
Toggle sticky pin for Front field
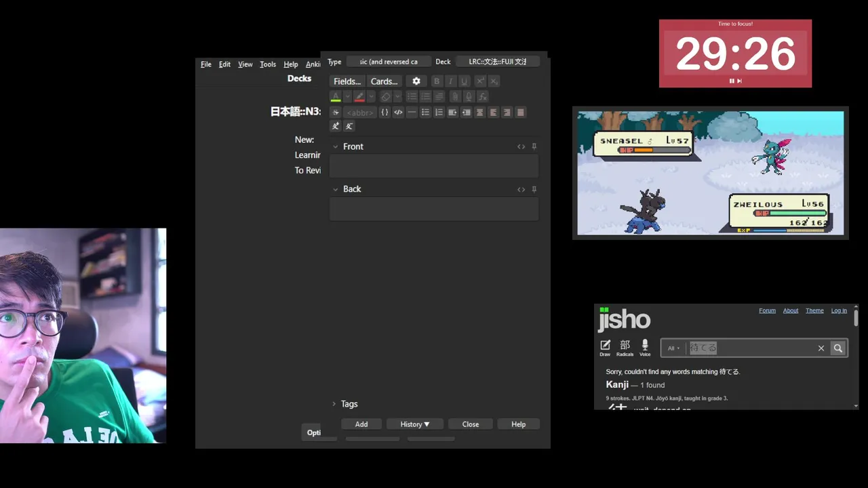(x=534, y=146)
